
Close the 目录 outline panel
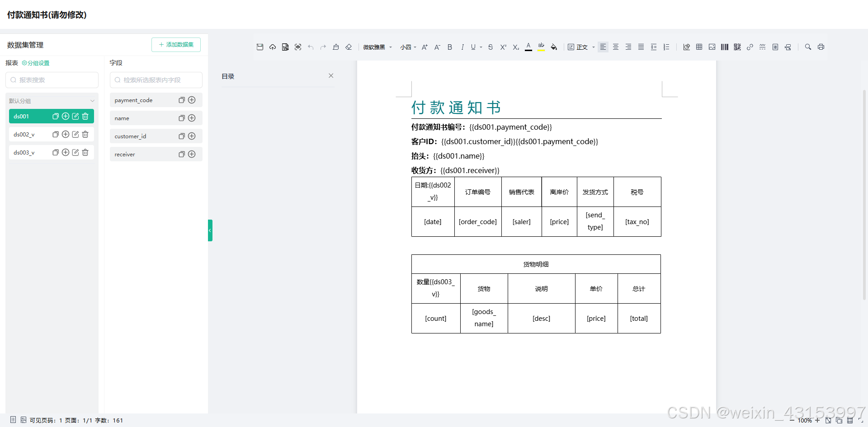click(331, 76)
